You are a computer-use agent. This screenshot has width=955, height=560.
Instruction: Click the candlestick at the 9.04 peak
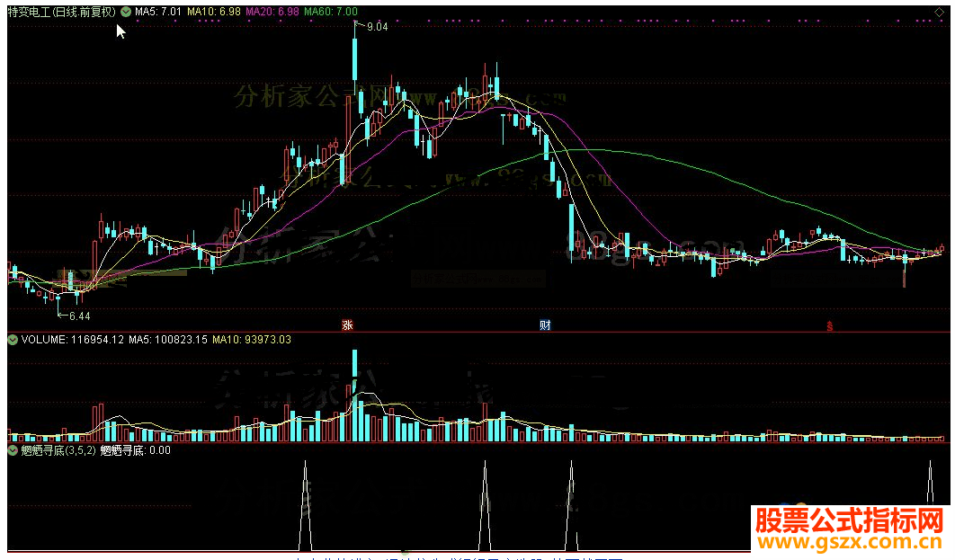pos(355,61)
